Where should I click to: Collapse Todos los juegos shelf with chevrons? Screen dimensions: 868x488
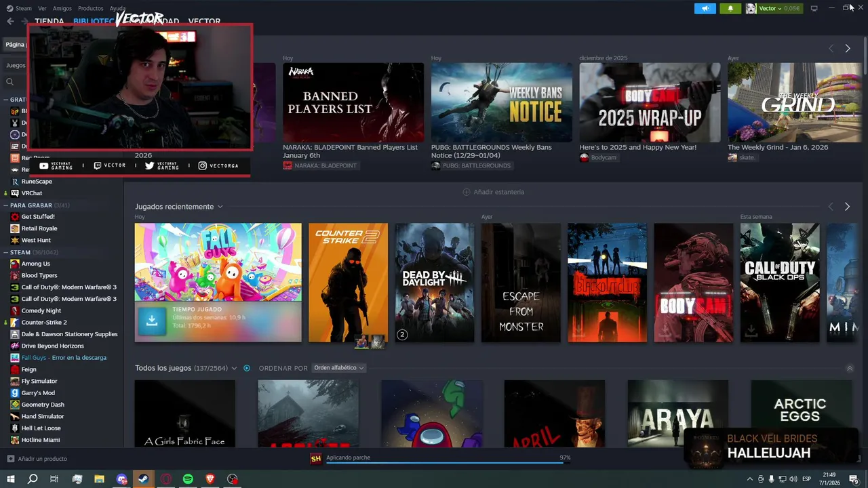[x=850, y=368]
